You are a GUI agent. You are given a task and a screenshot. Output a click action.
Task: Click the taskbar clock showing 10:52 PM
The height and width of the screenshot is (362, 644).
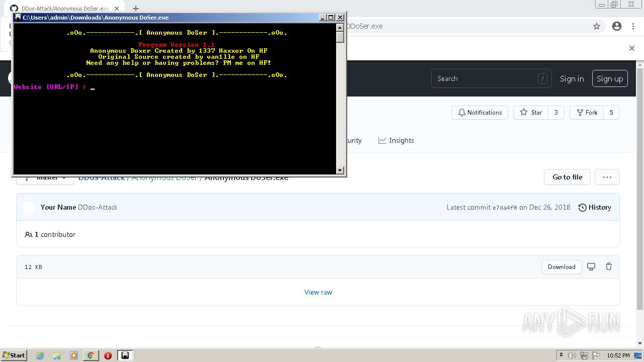click(x=618, y=355)
